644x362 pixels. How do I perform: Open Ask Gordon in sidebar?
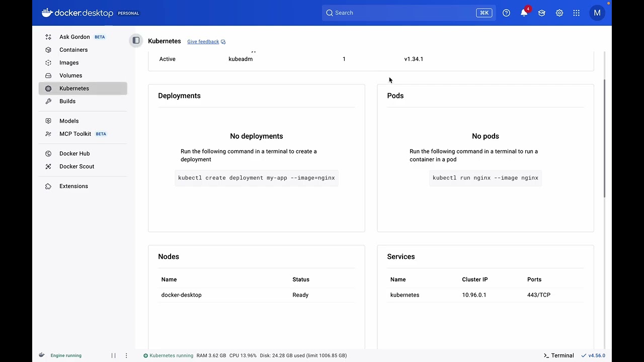click(83, 37)
